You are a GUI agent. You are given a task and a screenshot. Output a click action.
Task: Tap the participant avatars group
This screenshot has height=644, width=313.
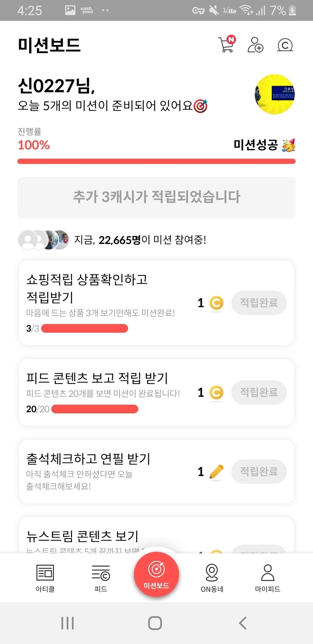tap(43, 240)
